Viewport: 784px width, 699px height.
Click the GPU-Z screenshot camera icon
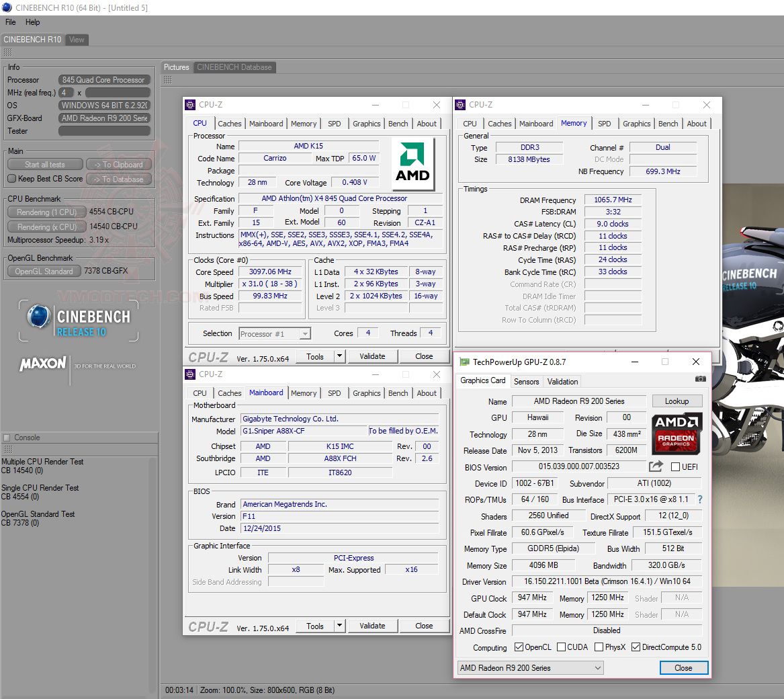pos(701,379)
